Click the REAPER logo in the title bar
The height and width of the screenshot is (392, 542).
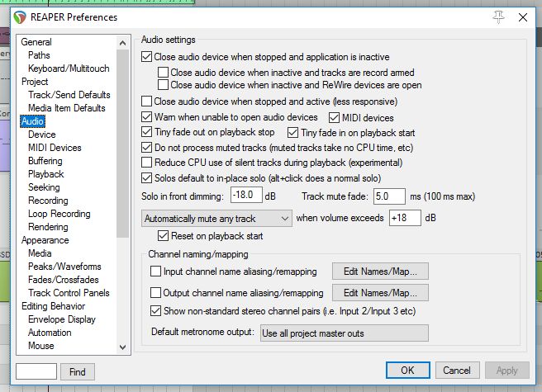coord(20,17)
